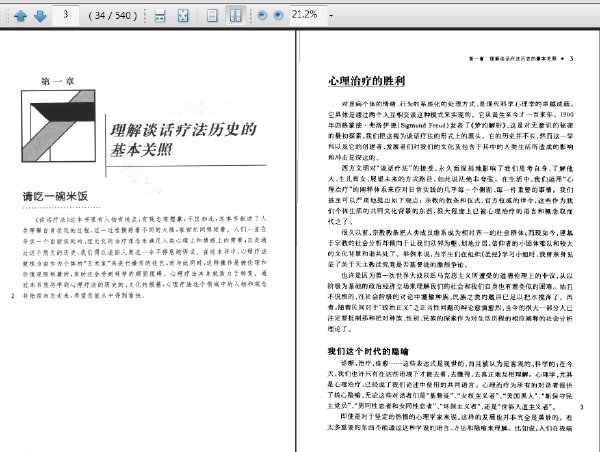
Task: Go to next page with down arrow
Action: tap(40, 16)
